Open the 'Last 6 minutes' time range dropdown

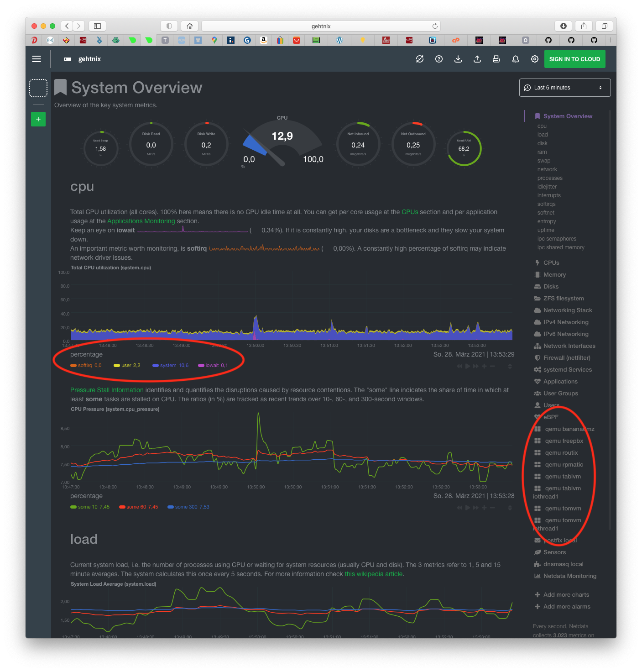pyautogui.click(x=564, y=87)
